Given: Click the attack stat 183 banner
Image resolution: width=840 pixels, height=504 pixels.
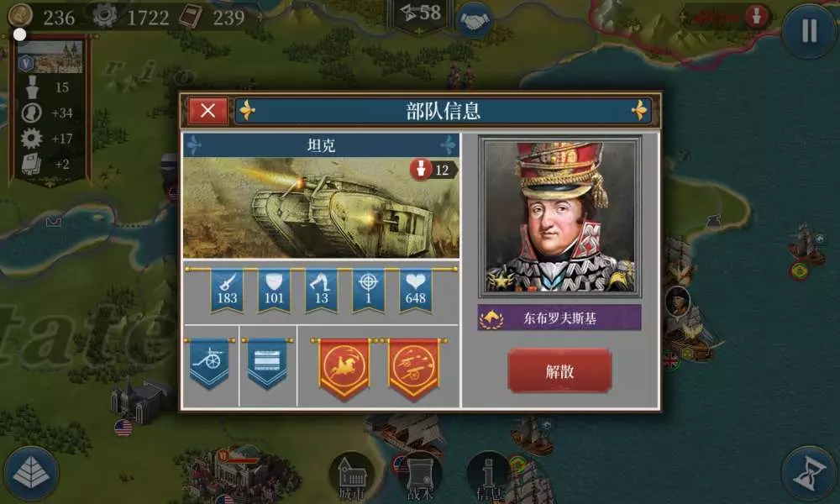Looking at the screenshot, I should [x=227, y=291].
